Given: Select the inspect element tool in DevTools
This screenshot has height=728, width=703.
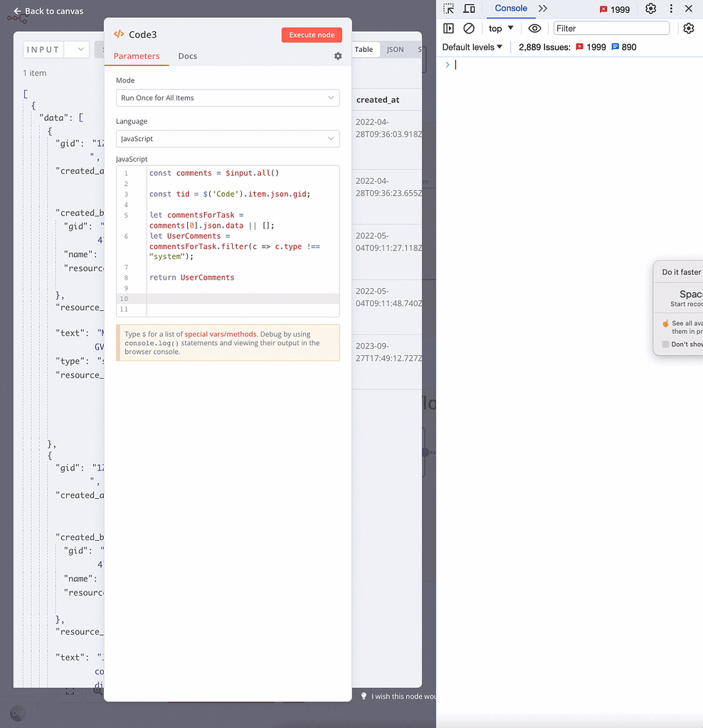Looking at the screenshot, I should pyautogui.click(x=449, y=9).
